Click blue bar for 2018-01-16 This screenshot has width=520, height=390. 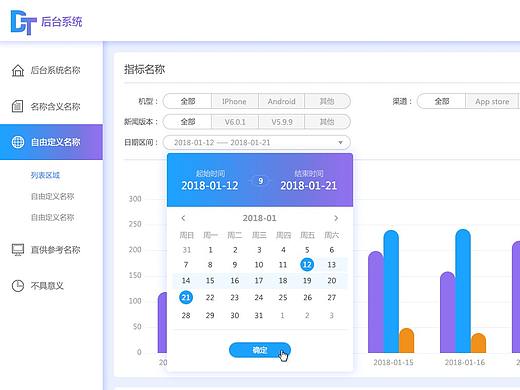(x=463, y=291)
